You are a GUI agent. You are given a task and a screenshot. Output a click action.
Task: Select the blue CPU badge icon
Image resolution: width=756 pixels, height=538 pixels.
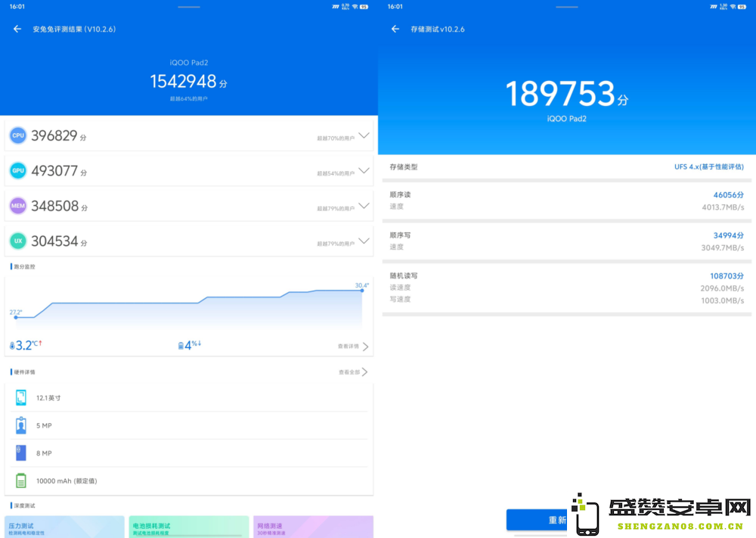point(18,135)
